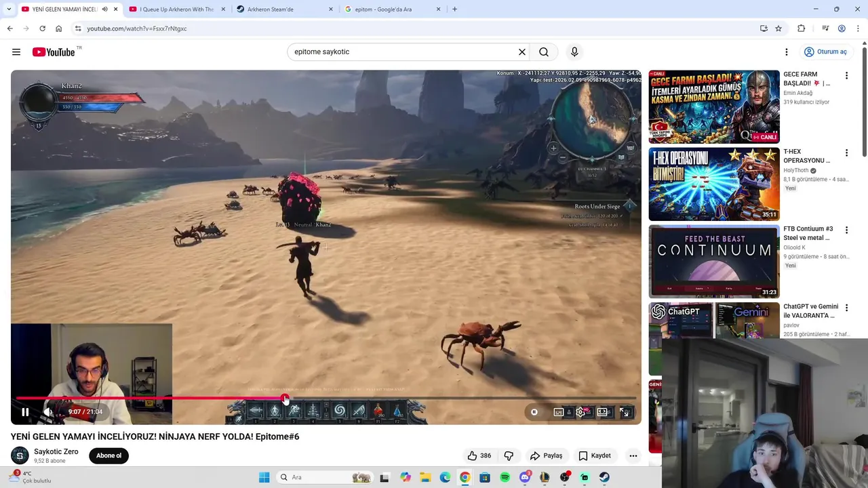This screenshot has height=488, width=868.
Task: Subscribe using the Abone ol button
Action: pos(108,455)
